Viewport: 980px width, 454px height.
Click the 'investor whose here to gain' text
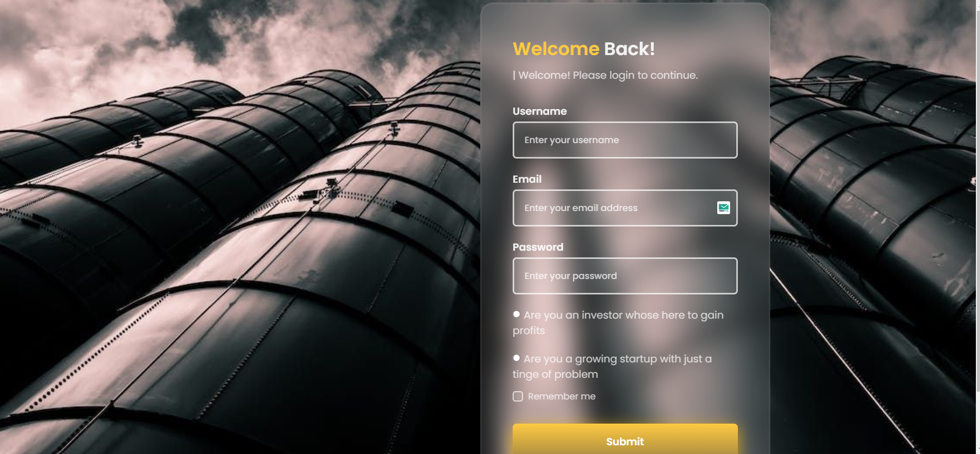point(652,315)
